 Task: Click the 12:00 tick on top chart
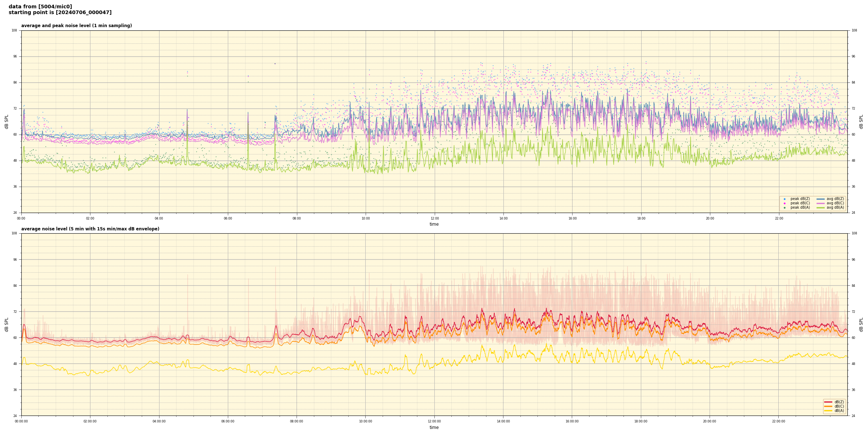pyautogui.click(x=434, y=218)
